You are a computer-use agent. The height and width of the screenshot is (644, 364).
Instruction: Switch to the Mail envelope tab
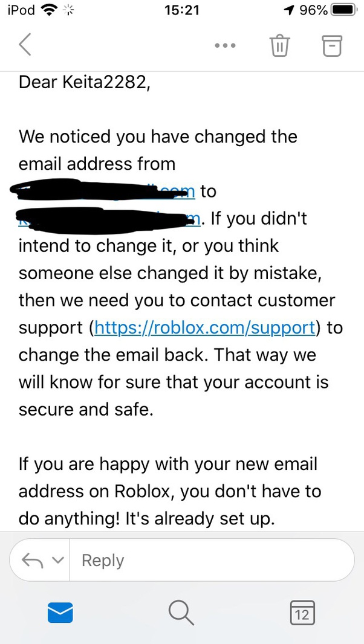pyautogui.click(x=60, y=613)
